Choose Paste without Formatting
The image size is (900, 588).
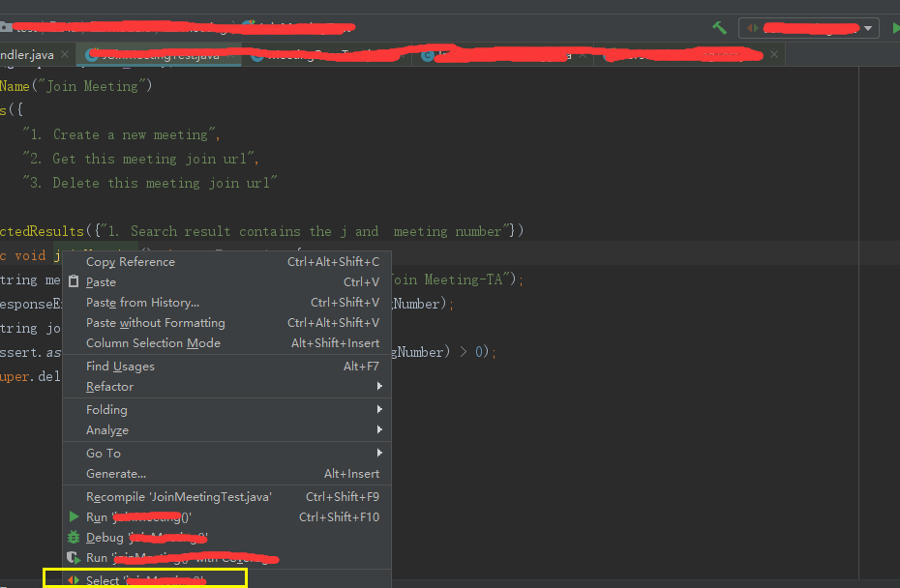(x=226, y=323)
